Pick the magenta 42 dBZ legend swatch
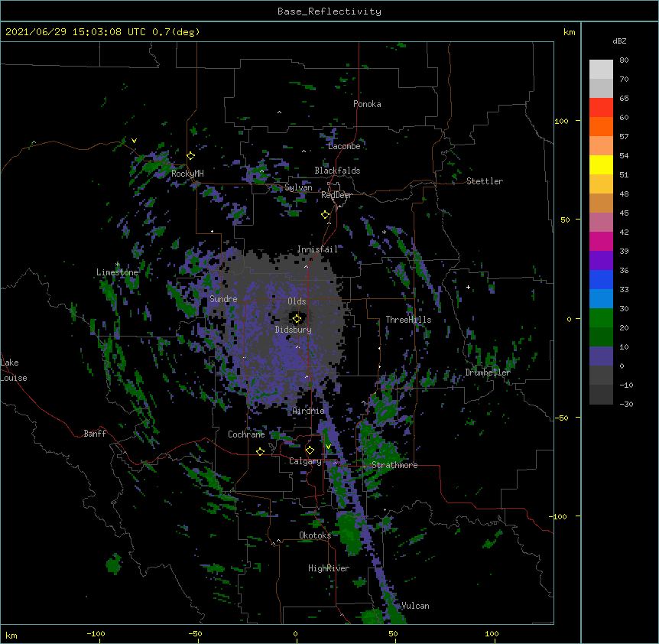 [601, 241]
